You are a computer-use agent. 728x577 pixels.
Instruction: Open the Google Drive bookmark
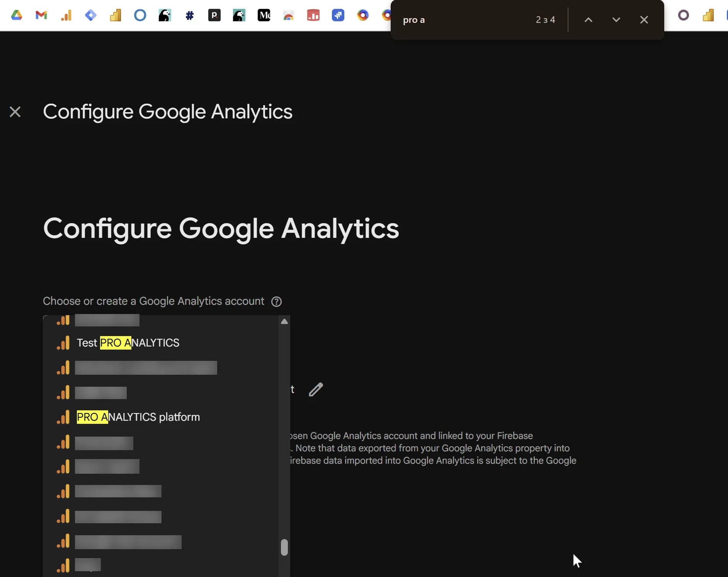tap(16, 15)
